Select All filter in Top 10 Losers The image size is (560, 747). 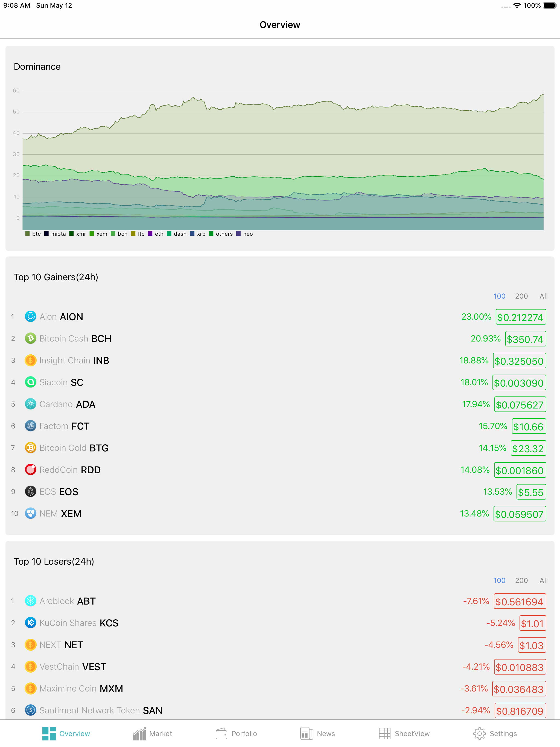pyautogui.click(x=543, y=580)
